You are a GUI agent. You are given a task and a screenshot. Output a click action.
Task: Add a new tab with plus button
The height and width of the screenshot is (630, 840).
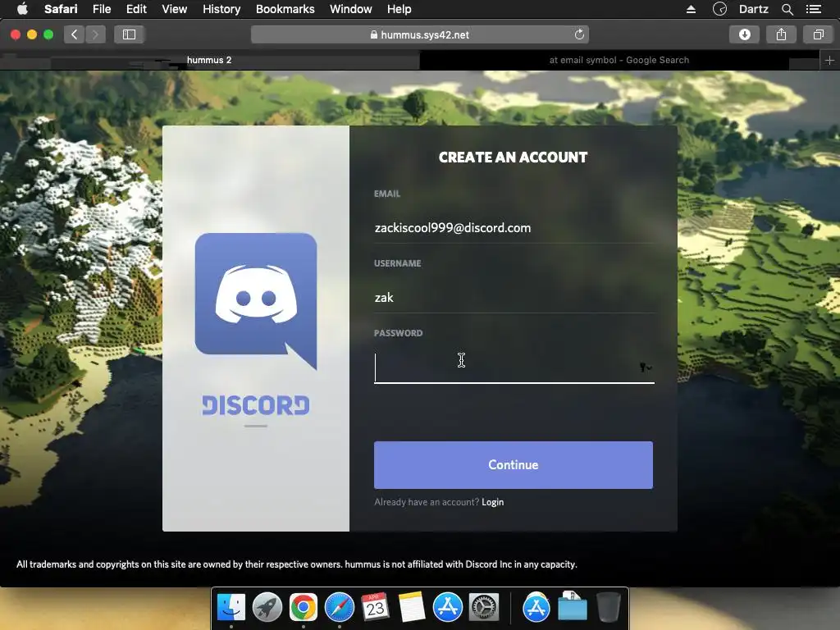coord(829,61)
